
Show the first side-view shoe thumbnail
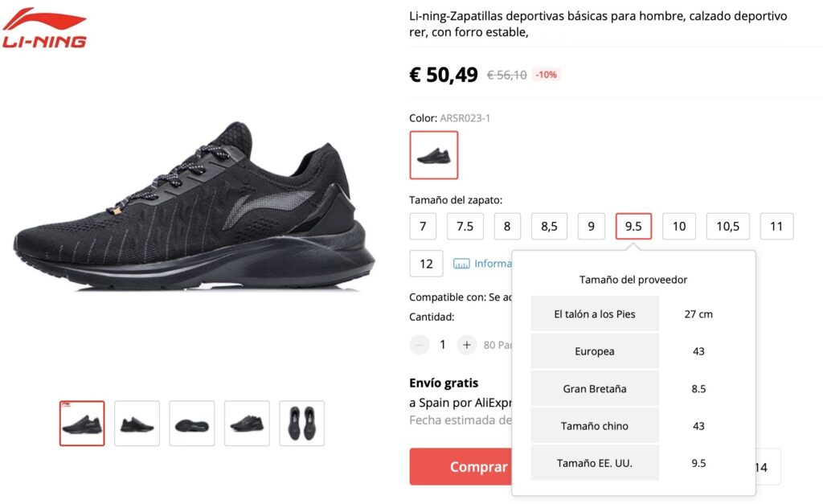82,423
